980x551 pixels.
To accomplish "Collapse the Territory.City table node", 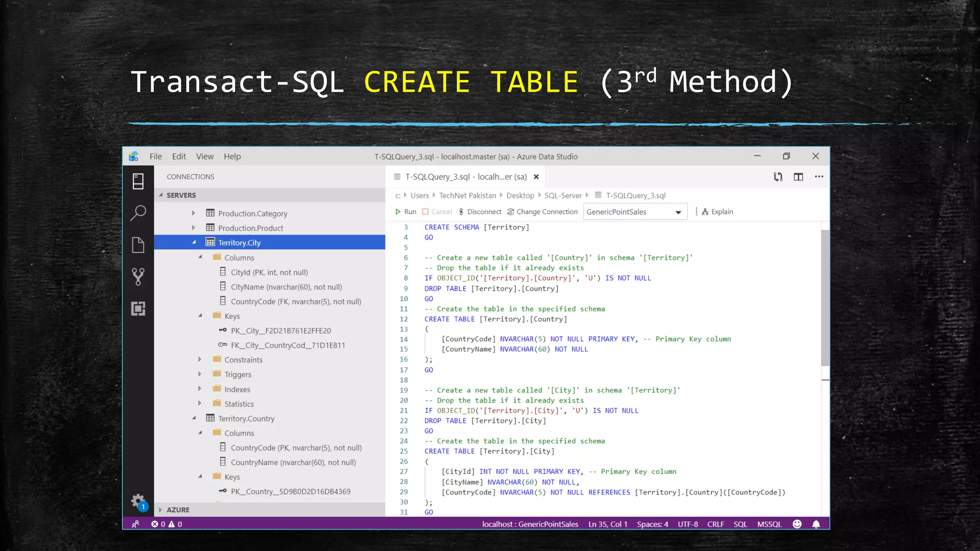I will tap(194, 242).
